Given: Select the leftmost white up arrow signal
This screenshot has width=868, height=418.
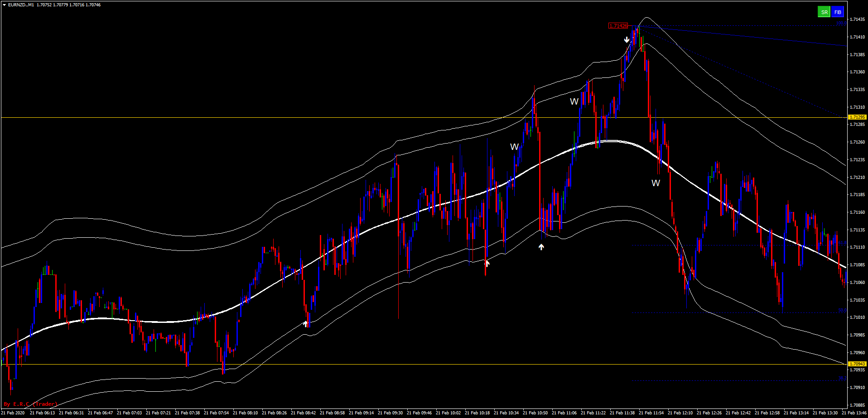Looking at the screenshot, I should point(306,323).
